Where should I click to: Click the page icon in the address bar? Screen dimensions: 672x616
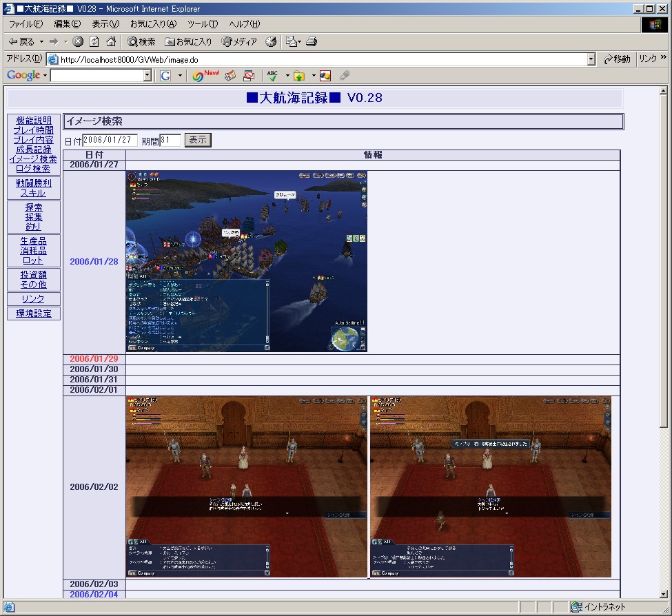tap(52, 59)
